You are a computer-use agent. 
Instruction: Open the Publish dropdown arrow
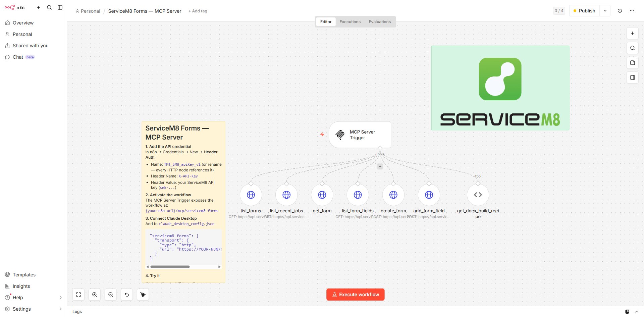(605, 11)
